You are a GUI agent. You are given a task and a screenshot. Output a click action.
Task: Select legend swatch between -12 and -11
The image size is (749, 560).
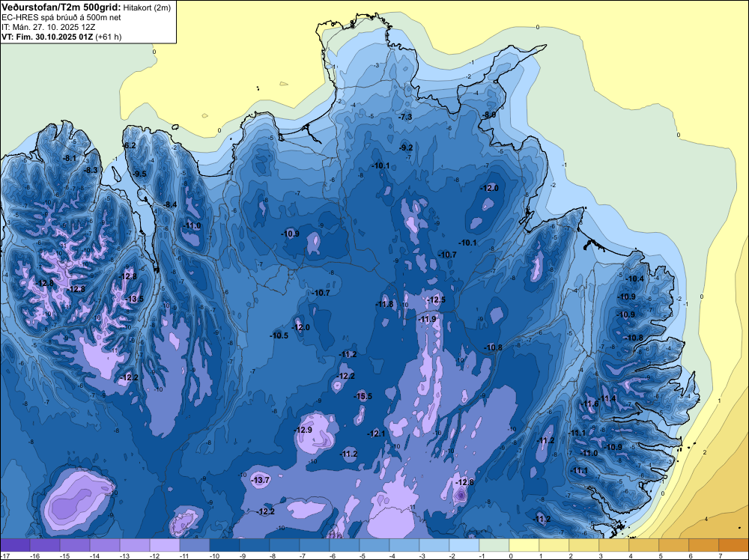165,545
